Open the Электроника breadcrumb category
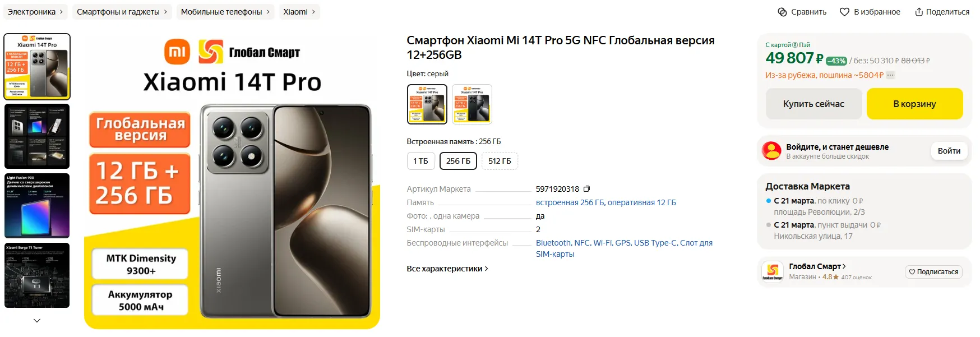Image resolution: width=980 pixels, height=337 pixels. pos(35,12)
